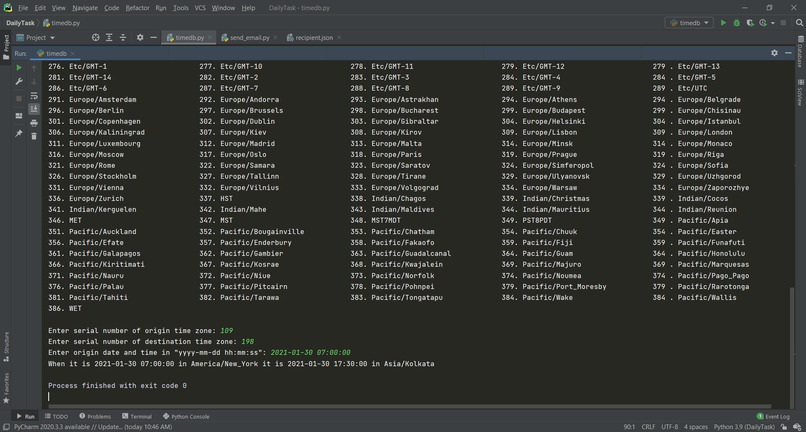The width and height of the screenshot is (806, 432).
Task: Toggle the Project side panel stripe button
Action: 6,46
